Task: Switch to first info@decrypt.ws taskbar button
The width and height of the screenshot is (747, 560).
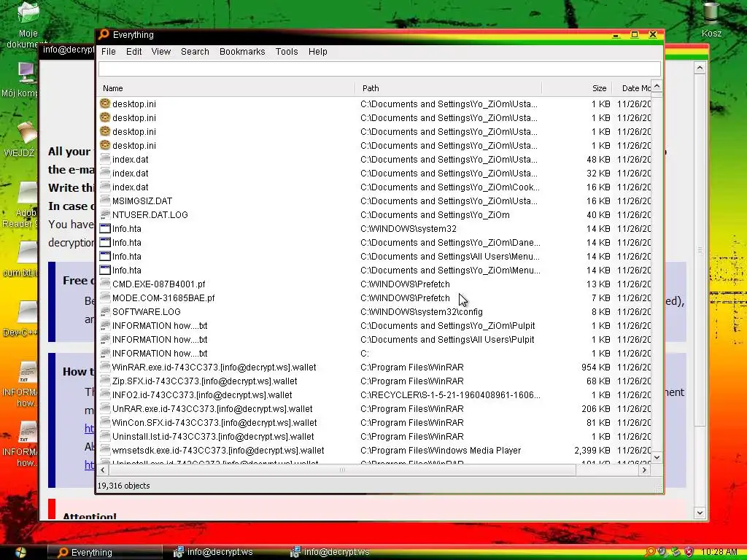Action: pos(220,553)
